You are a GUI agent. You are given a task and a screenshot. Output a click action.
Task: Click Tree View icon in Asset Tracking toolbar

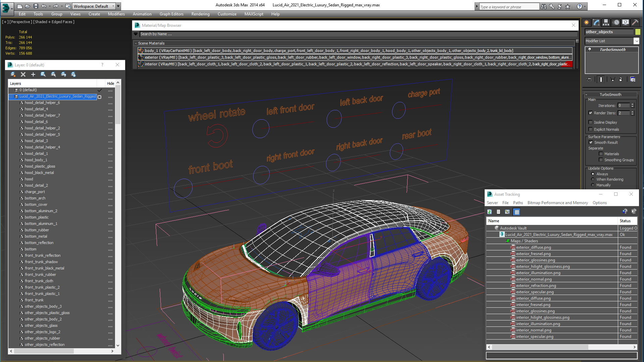(507, 212)
